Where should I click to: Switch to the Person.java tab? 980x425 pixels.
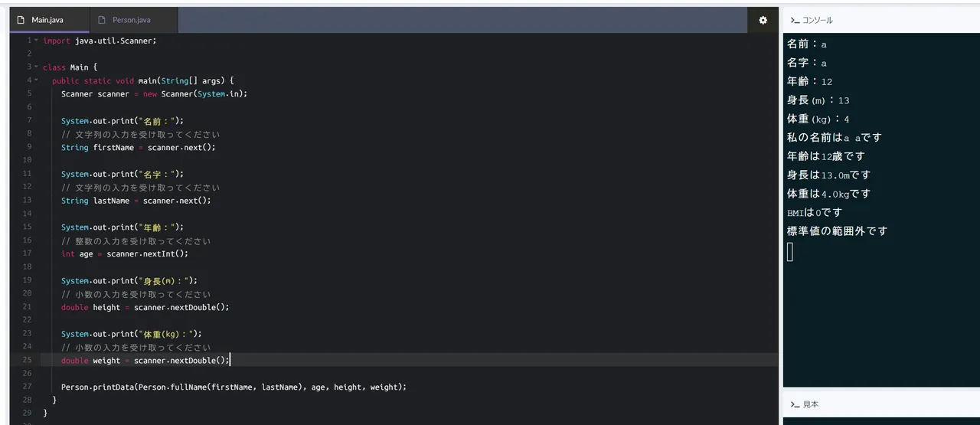(131, 20)
